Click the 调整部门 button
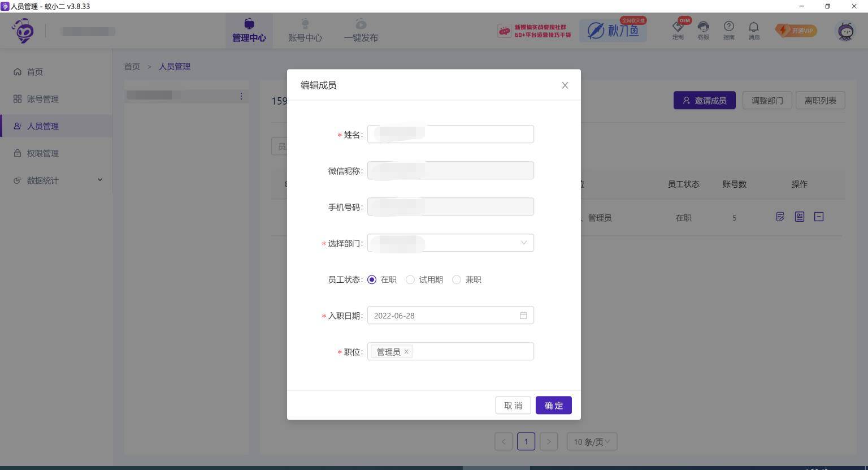 coord(767,100)
